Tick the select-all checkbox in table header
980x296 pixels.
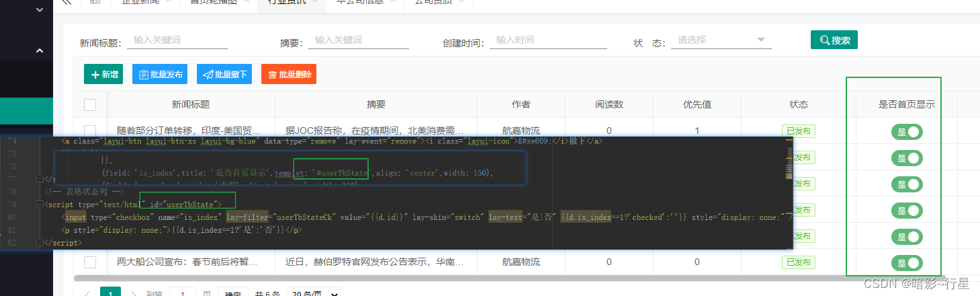[90, 105]
